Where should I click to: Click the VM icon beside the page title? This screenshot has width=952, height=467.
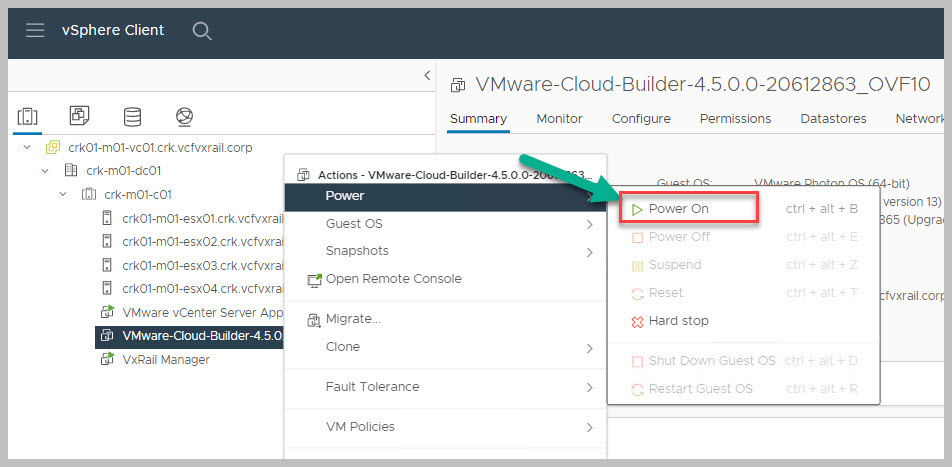[458, 86]
